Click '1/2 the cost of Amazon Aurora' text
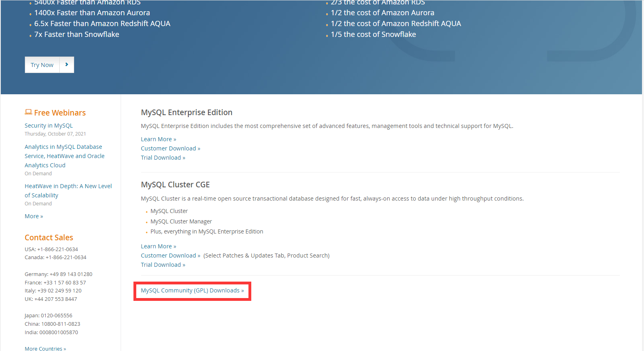This screenshot has width=644, height=351. coord(383,13)
